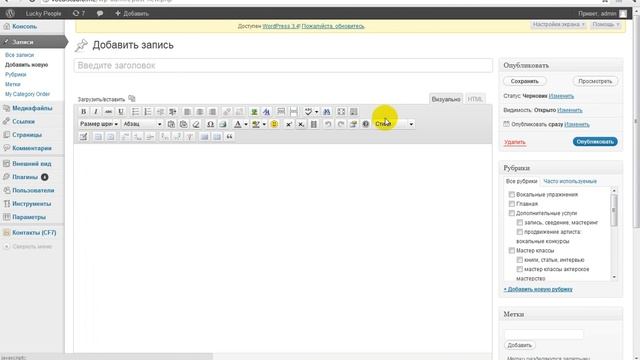Image resolution: width=640 pixels, height=360 pixels.
Task: Switch editor to fullscreen mode
Action: click(x=341, y=111)
